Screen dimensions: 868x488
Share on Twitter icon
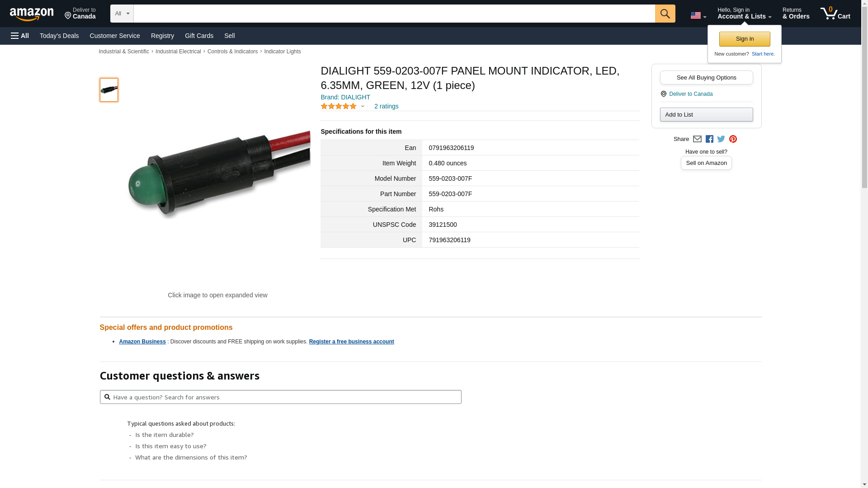tap(721, 139)
